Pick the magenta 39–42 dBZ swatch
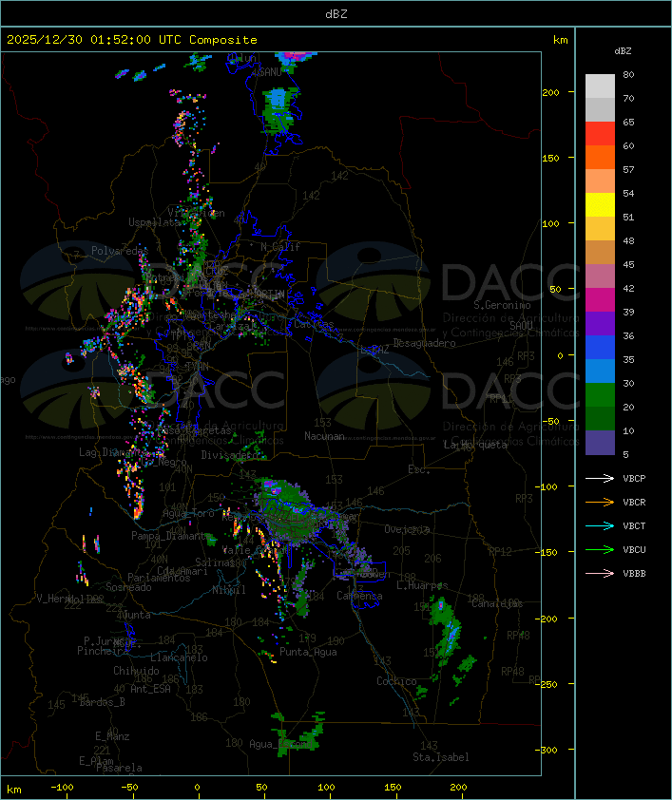672x800 pixels. 600,300
